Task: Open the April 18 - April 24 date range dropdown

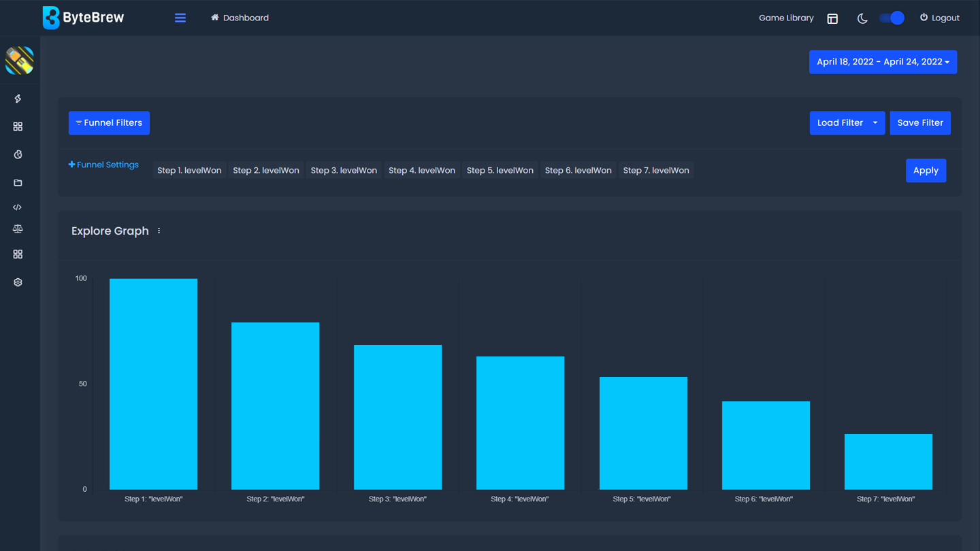Action: (x=883, y=62)
